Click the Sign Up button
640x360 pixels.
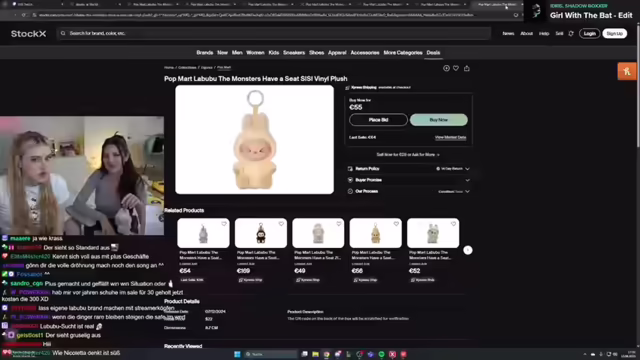[614, 33]
